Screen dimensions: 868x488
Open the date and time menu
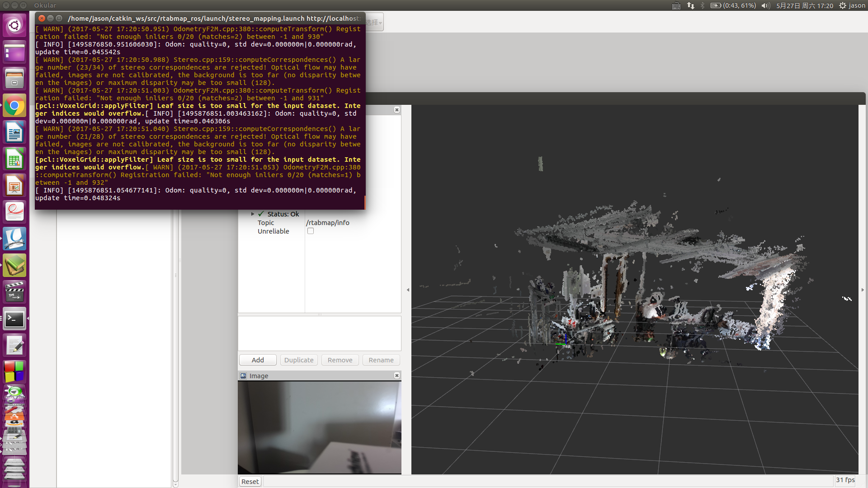[x=804, y=5]
